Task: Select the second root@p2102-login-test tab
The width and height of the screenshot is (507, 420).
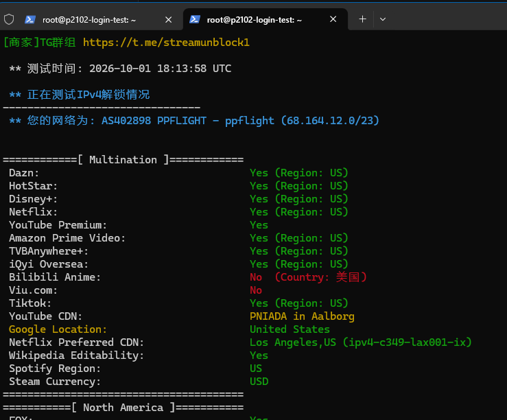Action: (265, 20)
